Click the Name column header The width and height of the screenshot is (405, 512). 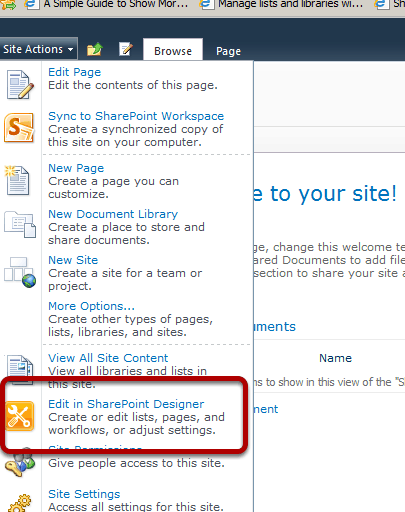click(x=335, y=358)
